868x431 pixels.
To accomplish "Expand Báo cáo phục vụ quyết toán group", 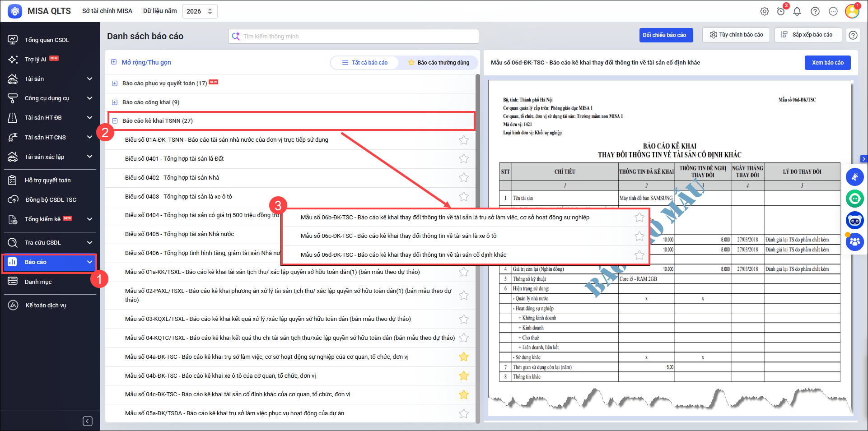I will pyautogui.click(x=115, y=83).
